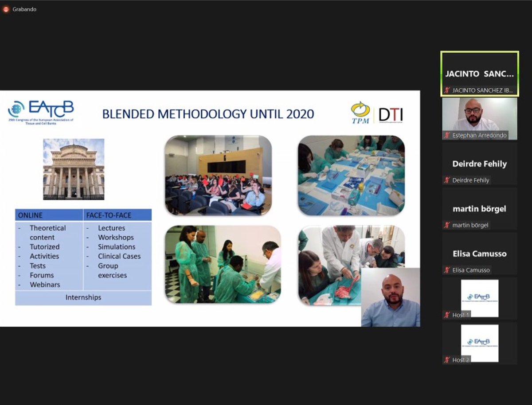The width and height of the screenshot is (532, 405).
Task: Click the TPM logo on slide
Action: point(360,113)
